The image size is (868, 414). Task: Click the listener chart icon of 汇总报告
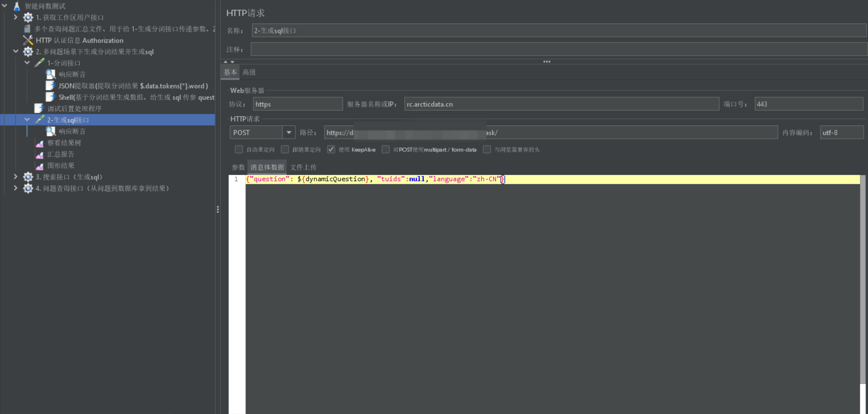(x=39, y=154)
